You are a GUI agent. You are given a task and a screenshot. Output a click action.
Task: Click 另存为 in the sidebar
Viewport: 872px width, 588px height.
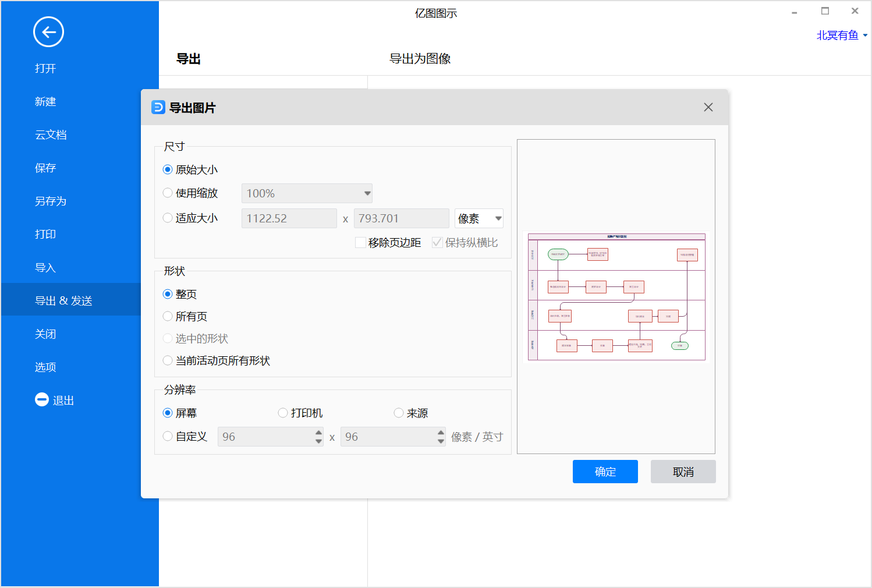pos(51,201)
